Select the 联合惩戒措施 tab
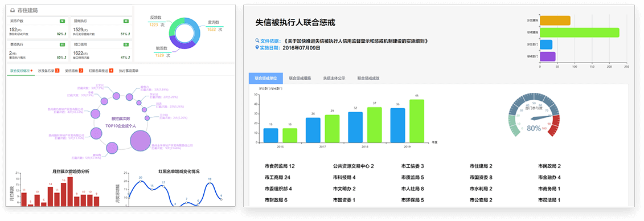Image resolution: width=644 pixels, height=221 pixels. [x=300, y=78]
